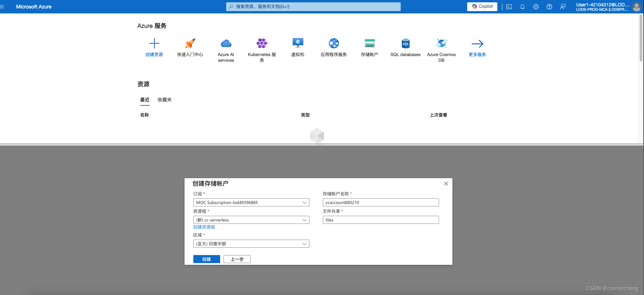The width and height of the screenshot is (644, 295).
Task: Click the 创建资源 label link
Action: point(154,54)
